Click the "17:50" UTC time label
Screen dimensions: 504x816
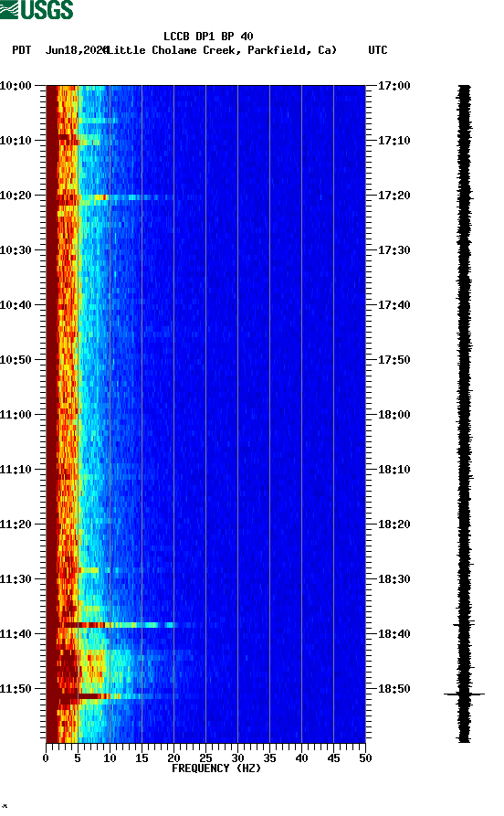[394, 360]
